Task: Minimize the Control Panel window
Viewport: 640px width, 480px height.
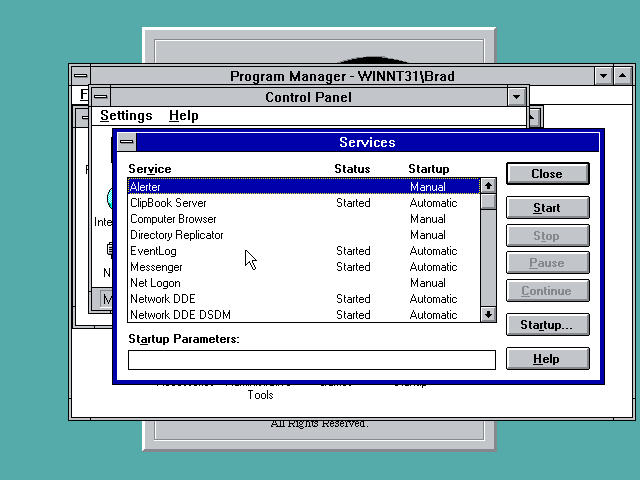Action: (x=516, y=97)
